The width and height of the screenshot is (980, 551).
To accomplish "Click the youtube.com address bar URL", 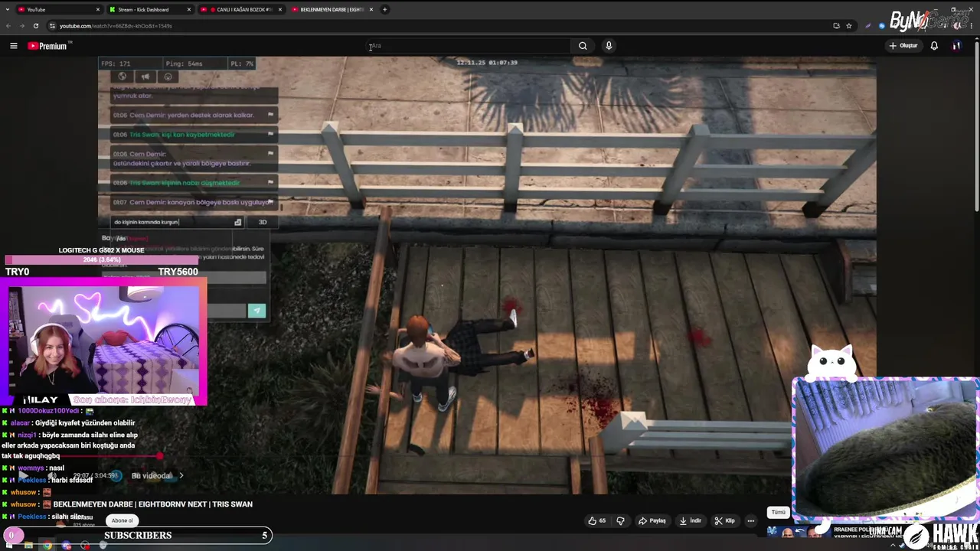I will coord(116,26).
